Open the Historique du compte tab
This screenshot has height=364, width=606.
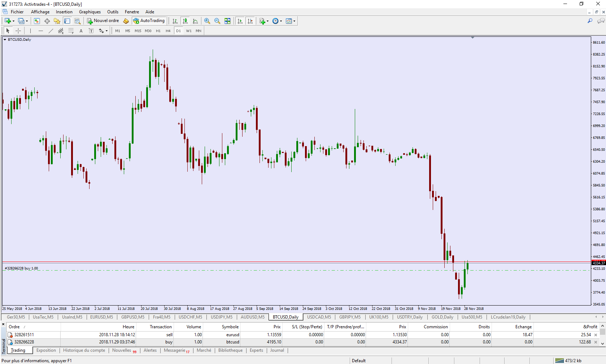[84, 350]
